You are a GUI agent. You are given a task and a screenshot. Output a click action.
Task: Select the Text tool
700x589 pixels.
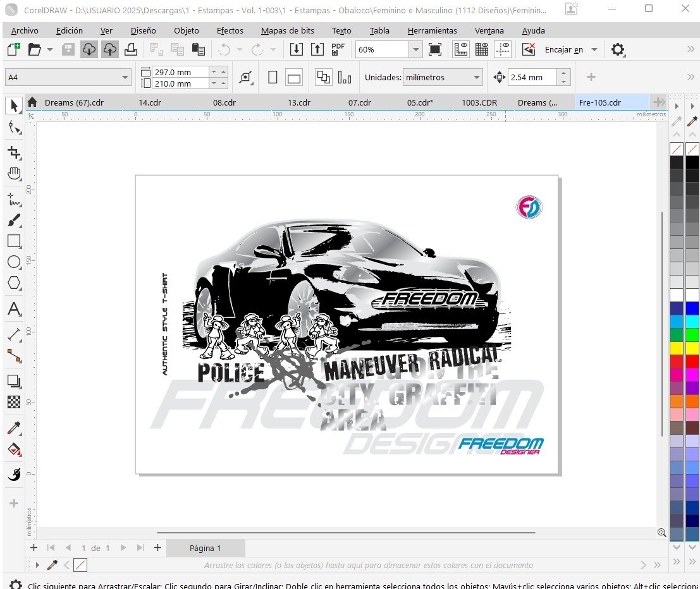[14, 310]
